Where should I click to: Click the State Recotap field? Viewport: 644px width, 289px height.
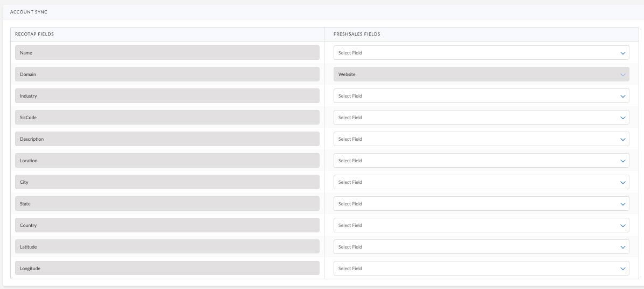(x=167, y=203)
